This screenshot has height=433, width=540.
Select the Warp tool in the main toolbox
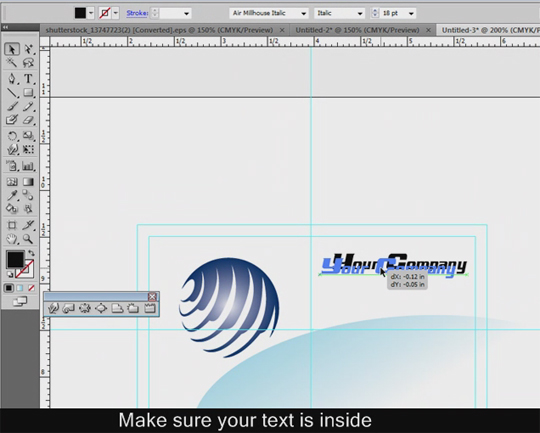pos(12,150)
